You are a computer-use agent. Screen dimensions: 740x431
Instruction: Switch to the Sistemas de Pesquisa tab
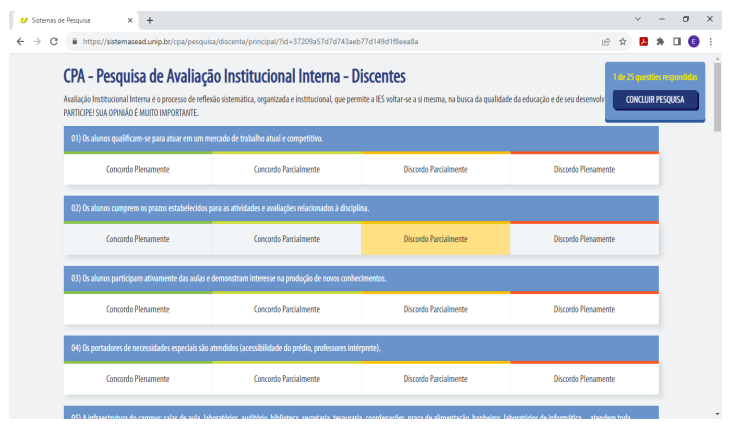(x=70, y=19)
